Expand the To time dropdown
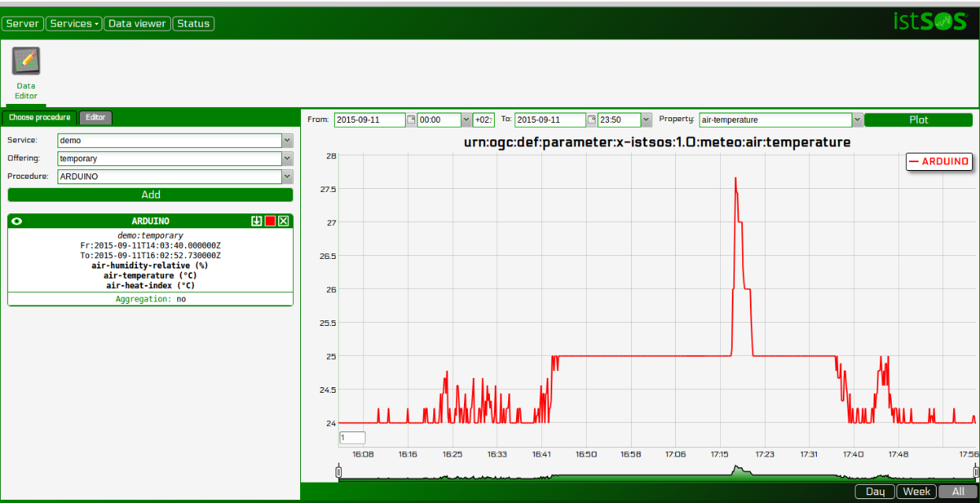This screenshot has width=980, height=503. [647, 120]
